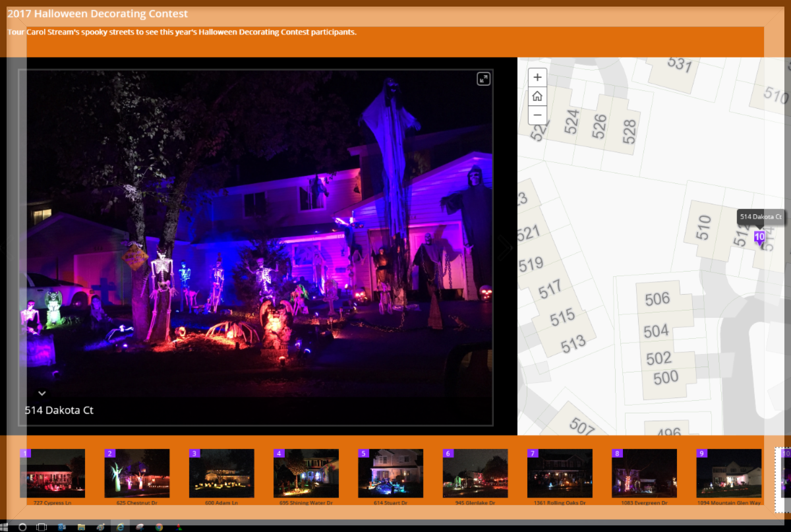Expand the photo caption with the down chevron

[42, 393]
